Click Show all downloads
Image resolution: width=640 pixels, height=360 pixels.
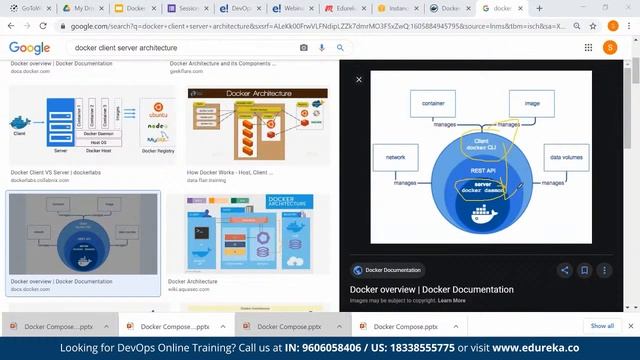602,326
